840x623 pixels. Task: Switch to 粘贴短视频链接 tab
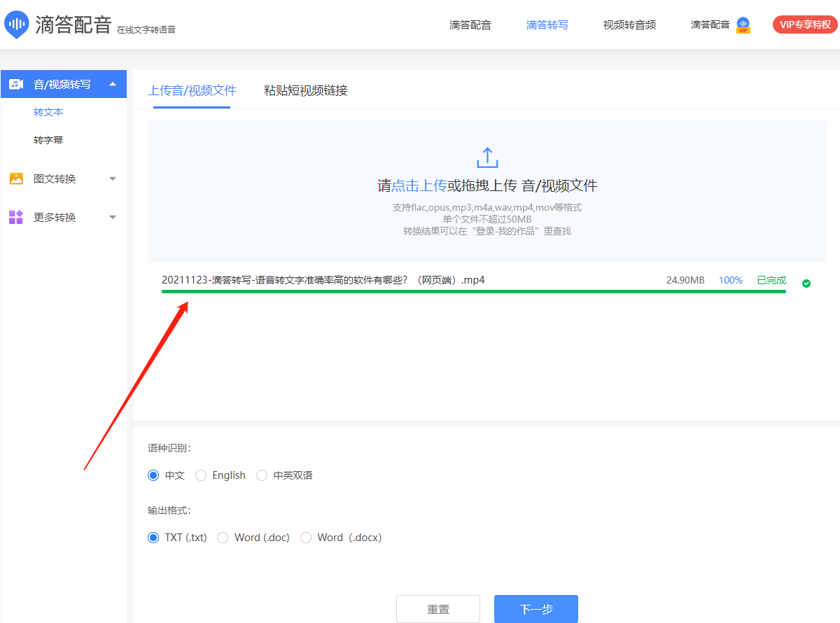click(306, 90)
